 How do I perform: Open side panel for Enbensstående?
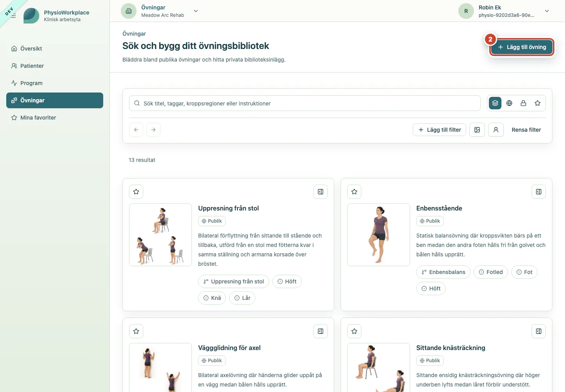pos(539,192)
